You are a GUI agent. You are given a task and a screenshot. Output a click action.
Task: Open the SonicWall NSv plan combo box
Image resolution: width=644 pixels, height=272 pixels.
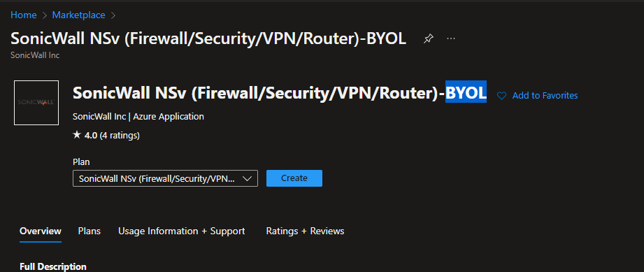(x=165, y=178)
